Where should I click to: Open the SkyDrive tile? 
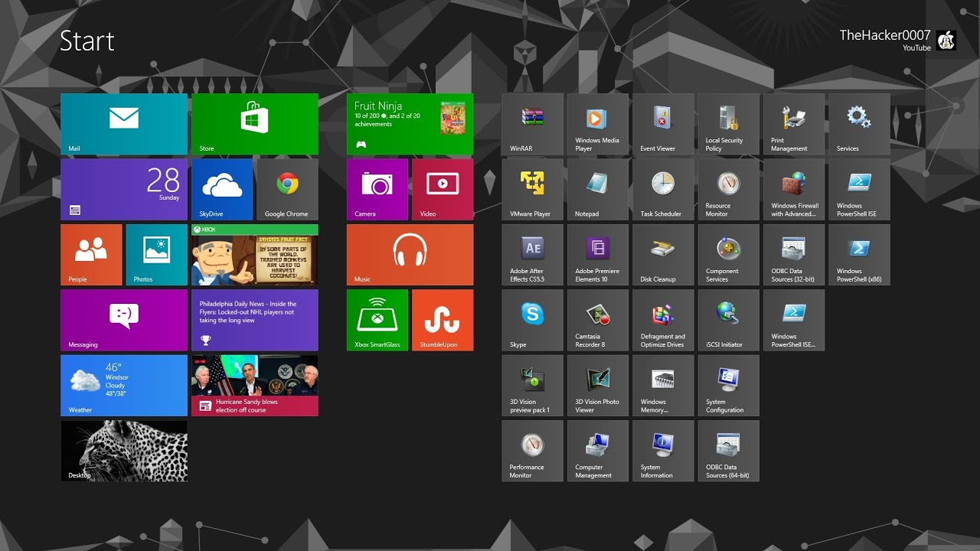(x=222, y=190)
